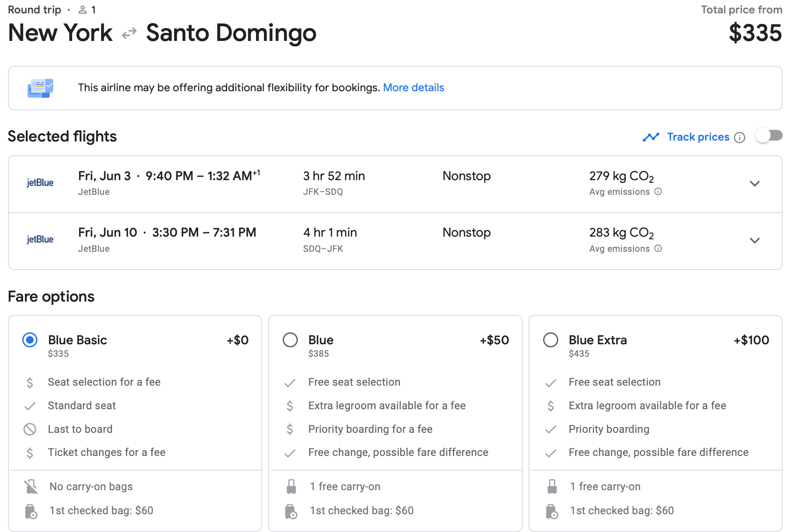Click the info icon next to 279 kg emissions
The image size is (796, 532).
(x=658, y=192)
